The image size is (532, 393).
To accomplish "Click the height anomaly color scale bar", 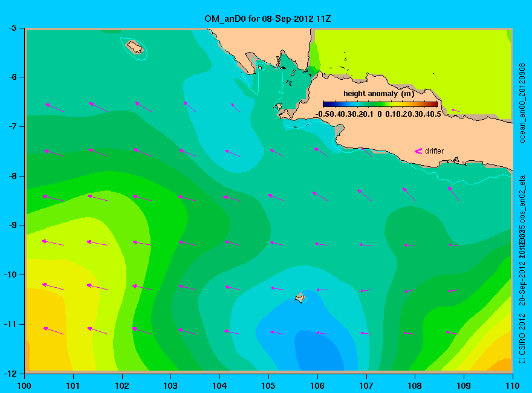I will (380, 104).
